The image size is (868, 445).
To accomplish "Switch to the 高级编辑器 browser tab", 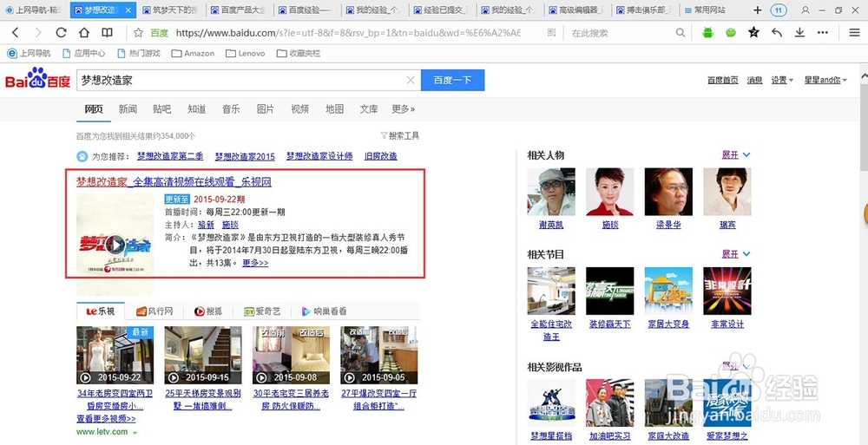I will coord(577,10).
